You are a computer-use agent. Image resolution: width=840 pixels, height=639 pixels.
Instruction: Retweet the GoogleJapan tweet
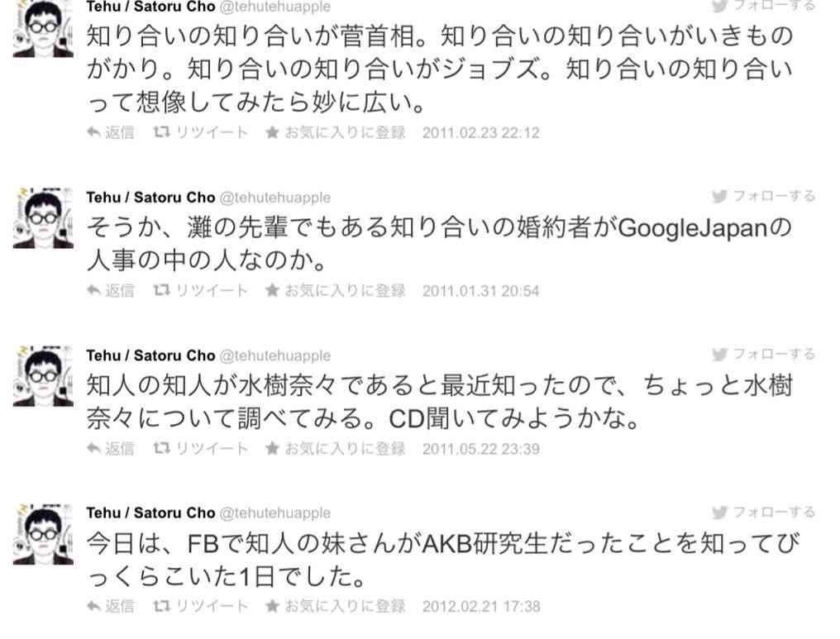pyautogui.click(x=200, y=290)
